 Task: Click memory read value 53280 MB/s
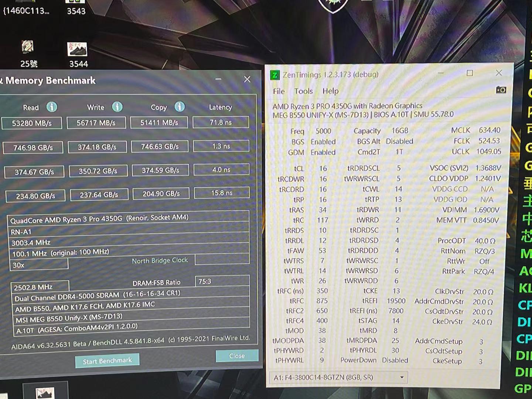pos(32,123)
